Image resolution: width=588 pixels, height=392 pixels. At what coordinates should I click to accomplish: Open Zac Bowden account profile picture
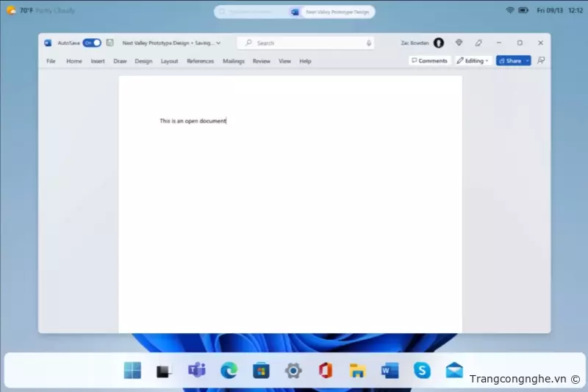[439, 43]
